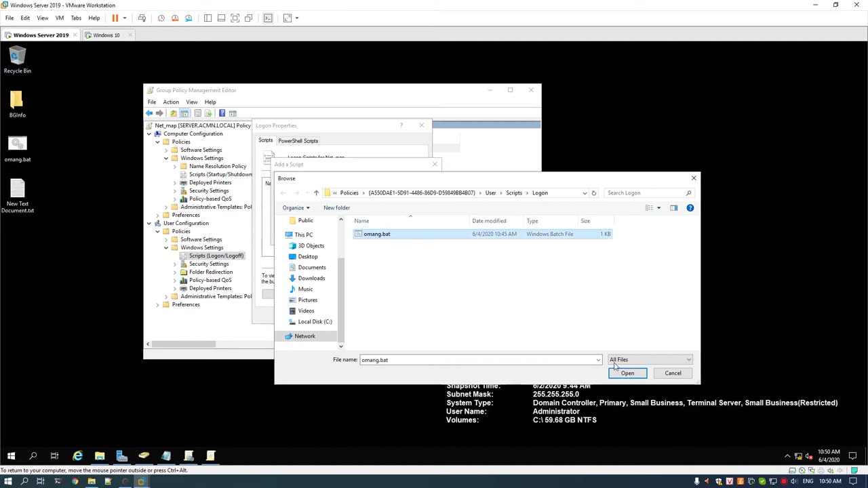Select BGInfo folder on desktop

[17, 104]
